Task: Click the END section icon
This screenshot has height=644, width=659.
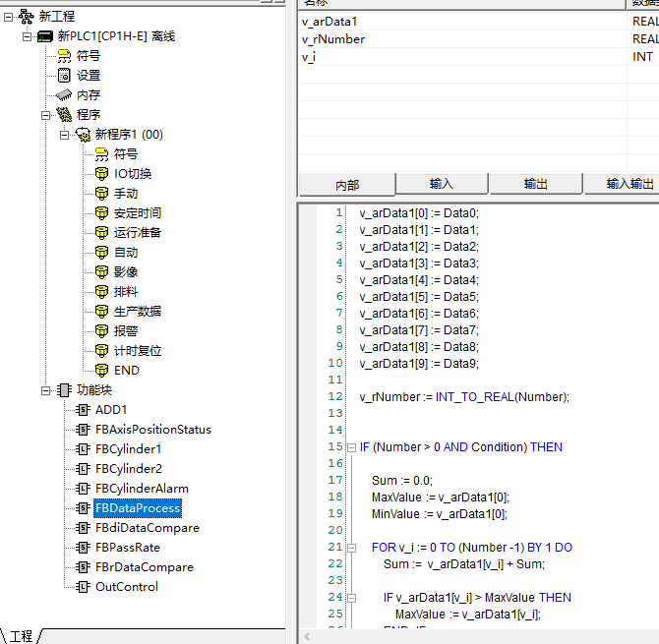Action: coord(101,371)
